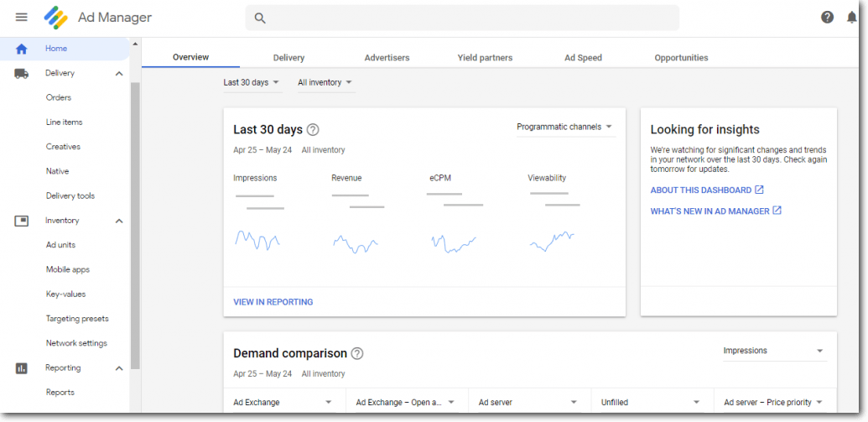Image resolution: width=868 pixels, height=422 pixels.
Task: Open the Programmatic channels dropdown
Action: tap(564, 127)
